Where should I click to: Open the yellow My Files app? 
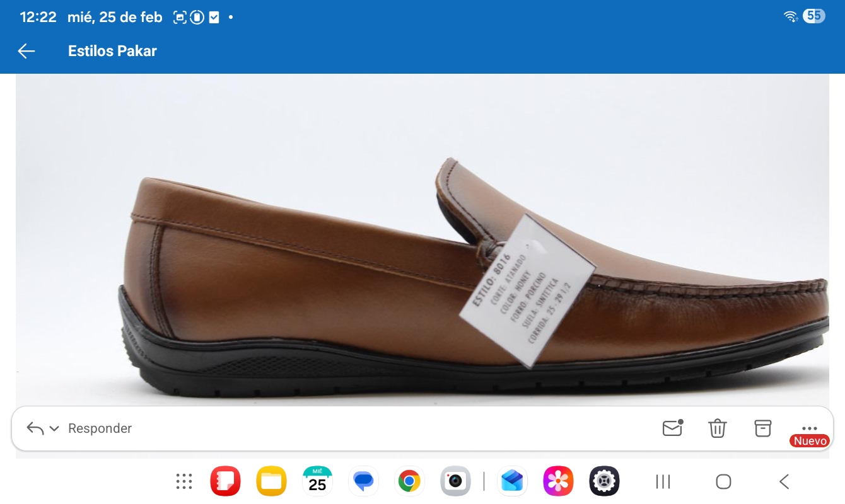[x=271, y=482]
